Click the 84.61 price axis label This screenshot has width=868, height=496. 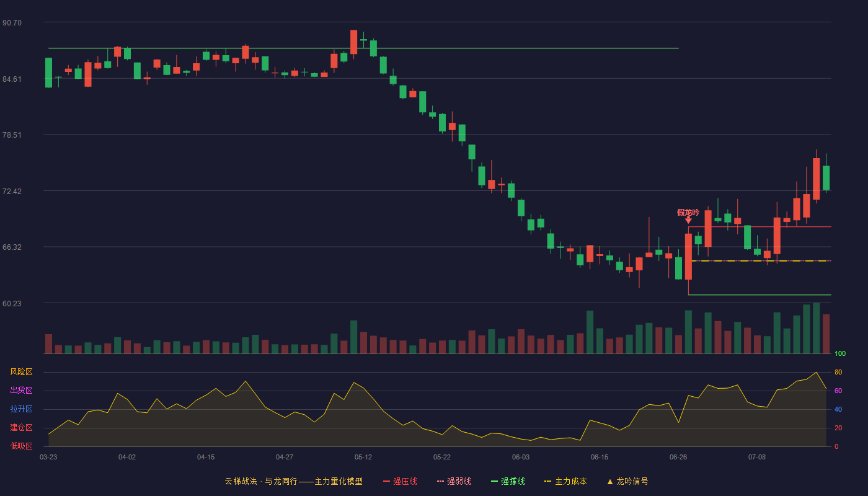point(12,79)
